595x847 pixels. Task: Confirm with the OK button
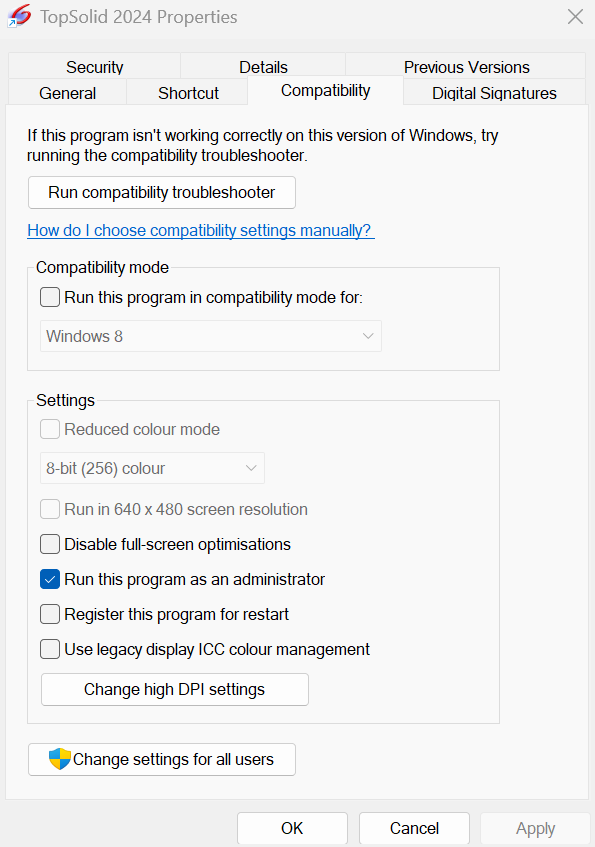coord(292,828)
